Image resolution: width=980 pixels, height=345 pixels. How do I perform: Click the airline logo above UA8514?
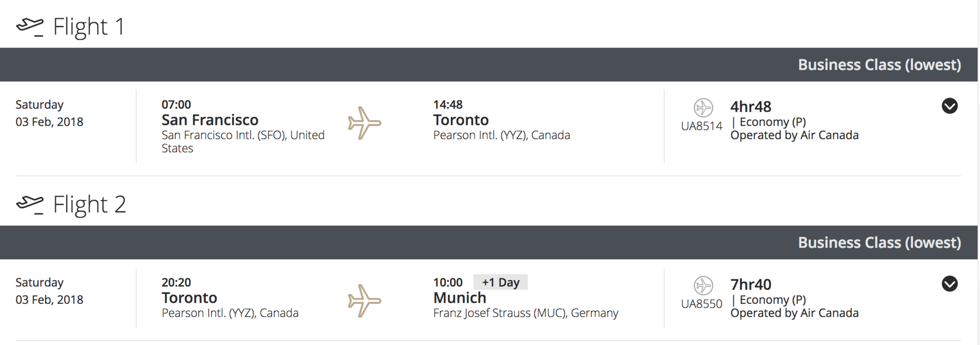(703, 108)
